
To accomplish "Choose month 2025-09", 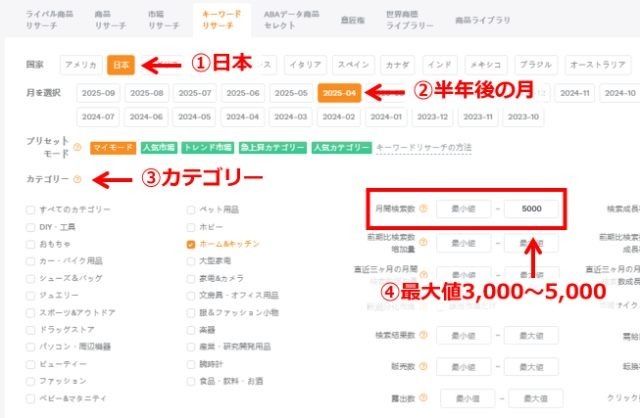I will coord(98,93).
